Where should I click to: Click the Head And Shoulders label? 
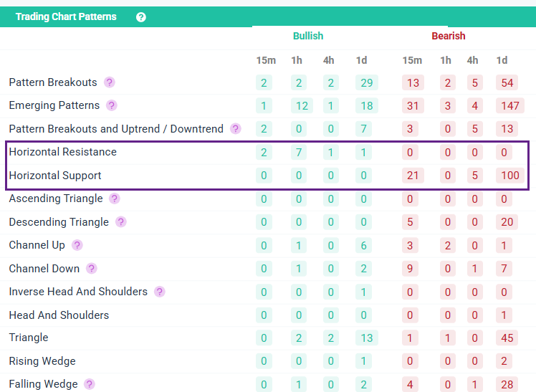click(x=59, y=315)
